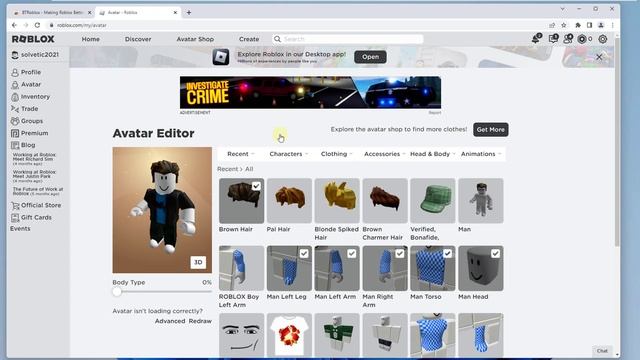The width and height of the screenshot is (640, 360).
Task: Go to the Create nav item
Action: (x=249, y=39)
